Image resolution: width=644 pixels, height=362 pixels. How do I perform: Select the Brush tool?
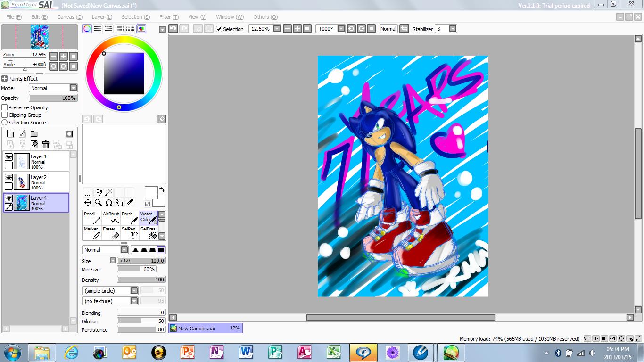130,218
